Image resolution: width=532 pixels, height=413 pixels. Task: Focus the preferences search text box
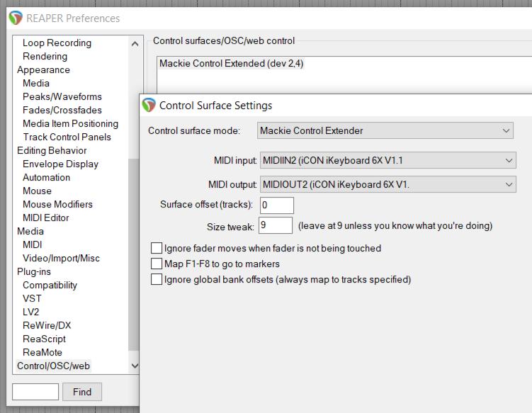(35, 392)
